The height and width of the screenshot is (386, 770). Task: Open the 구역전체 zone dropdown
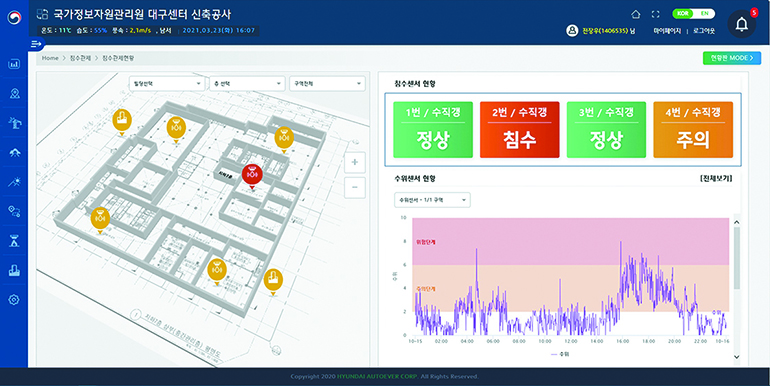tap(327, 83)
